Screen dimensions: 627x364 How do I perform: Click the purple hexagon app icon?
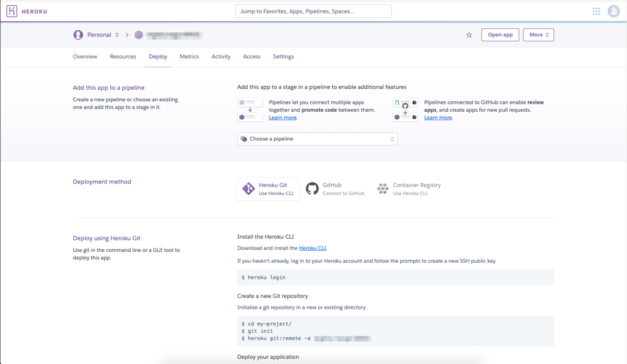[x=138, y=35]
